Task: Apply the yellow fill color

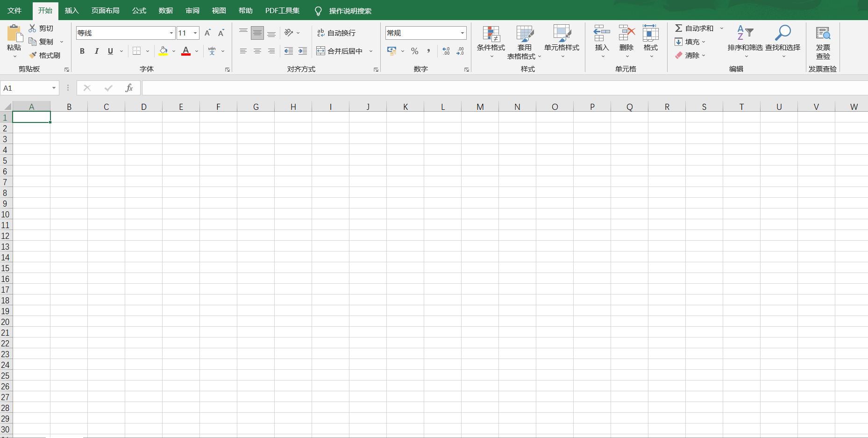Action: [163, 51]
